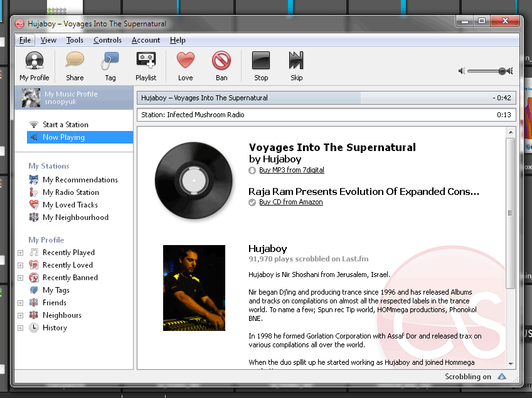
Task: Open the View menu
Action: pyautogui.click(x=48, y=40)
